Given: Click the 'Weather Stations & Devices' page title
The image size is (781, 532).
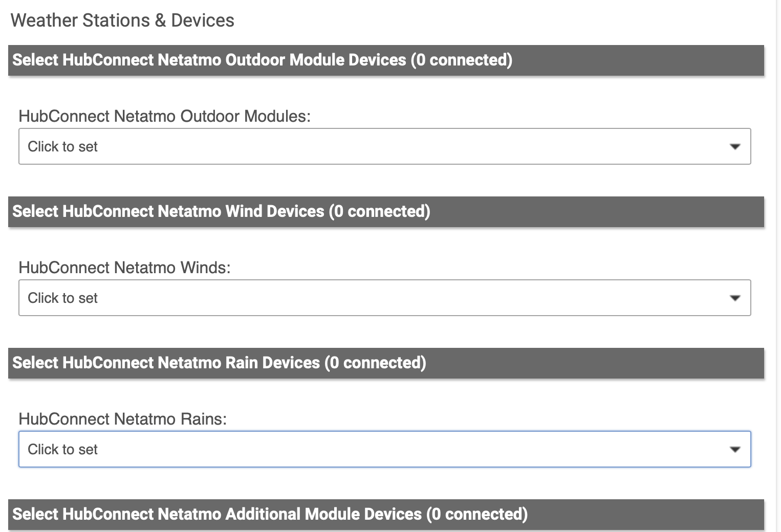Looking at the screenshot, I should [122, 20].
